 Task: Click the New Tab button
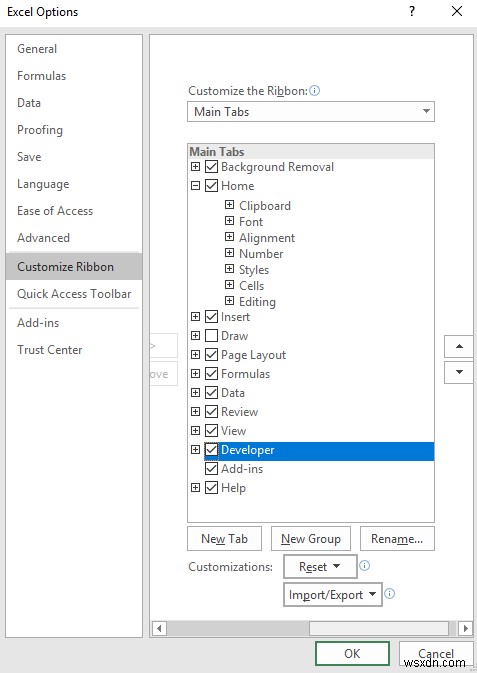225,539
